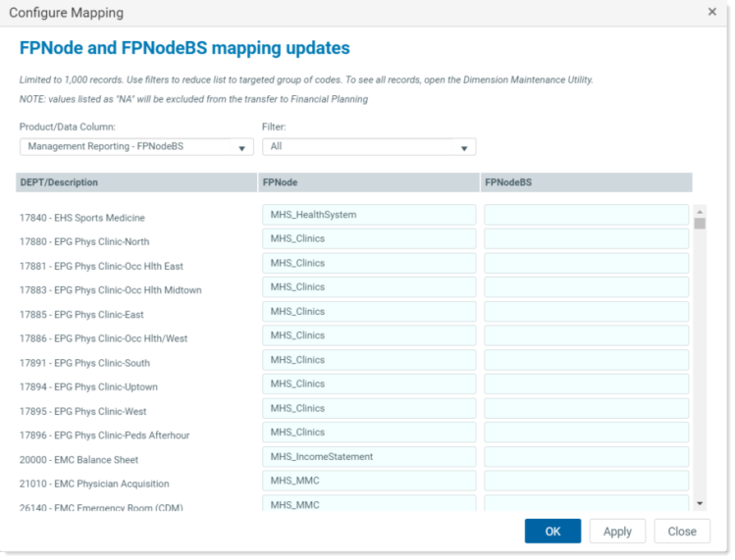
Task: Expand the Filter dropdown arrow
Action: click(x=464, y=148)
